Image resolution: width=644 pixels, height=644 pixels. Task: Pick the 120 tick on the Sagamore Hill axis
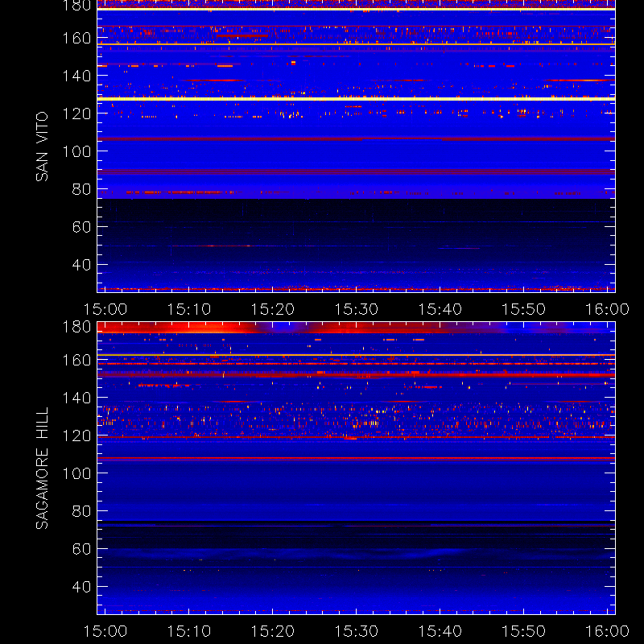(76, 436)
